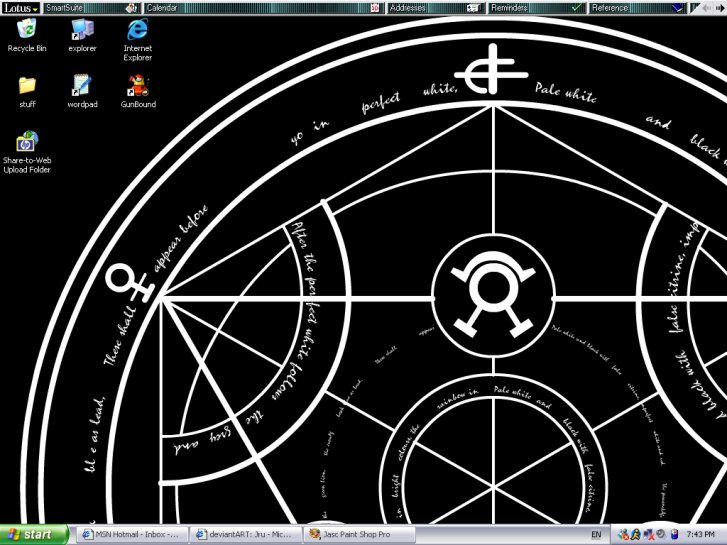Open the stuff folder icon

click(27, 92)
